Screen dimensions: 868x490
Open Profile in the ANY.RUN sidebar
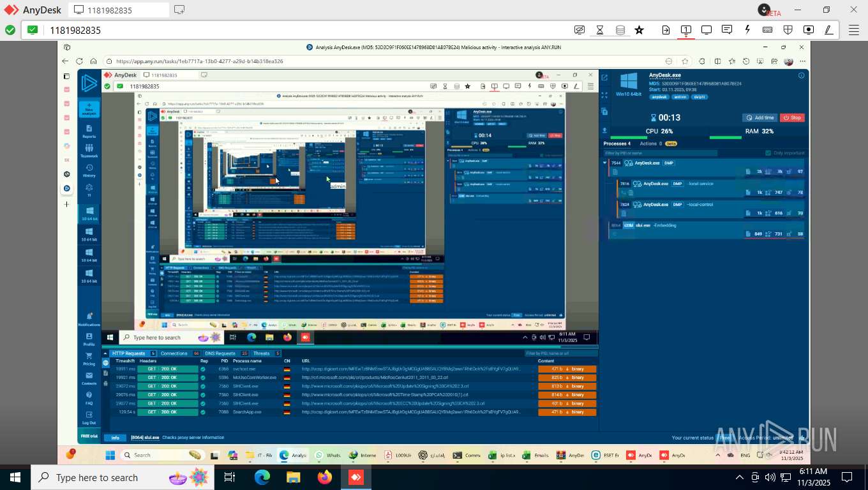[89, 339]
